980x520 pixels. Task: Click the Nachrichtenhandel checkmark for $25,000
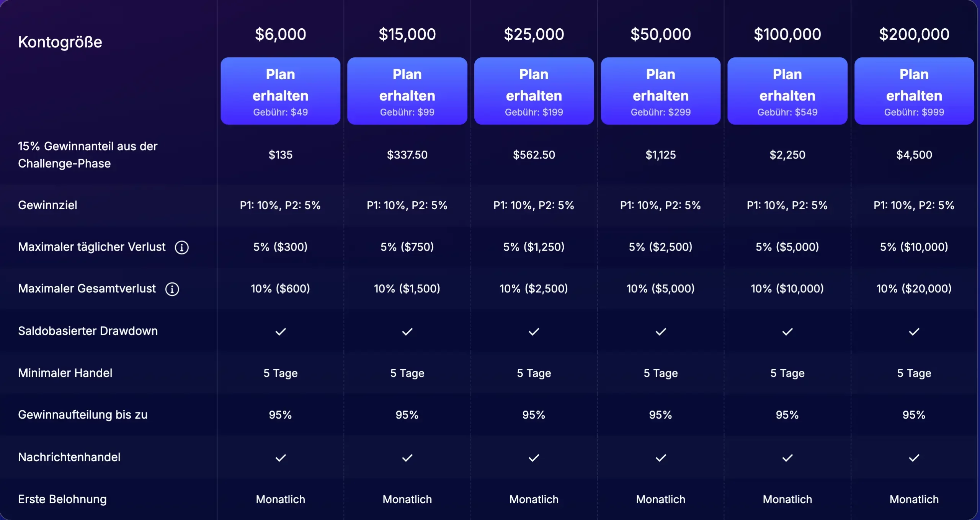pos(534,458)
